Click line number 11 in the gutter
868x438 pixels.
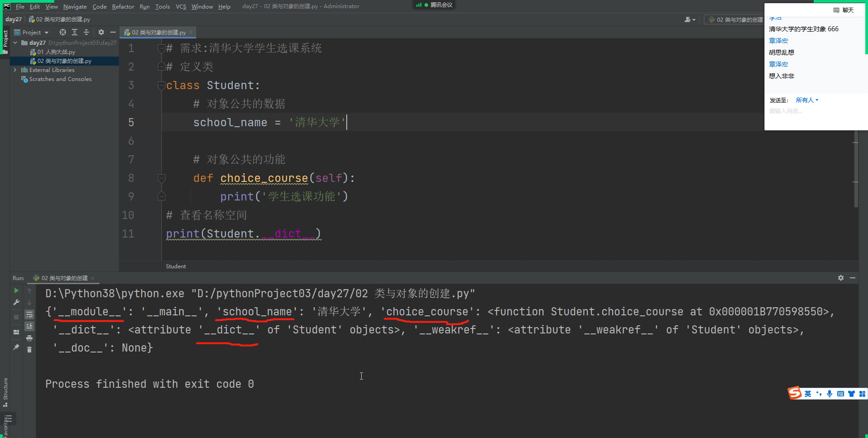pyautogui.click(x=128, y=233)
